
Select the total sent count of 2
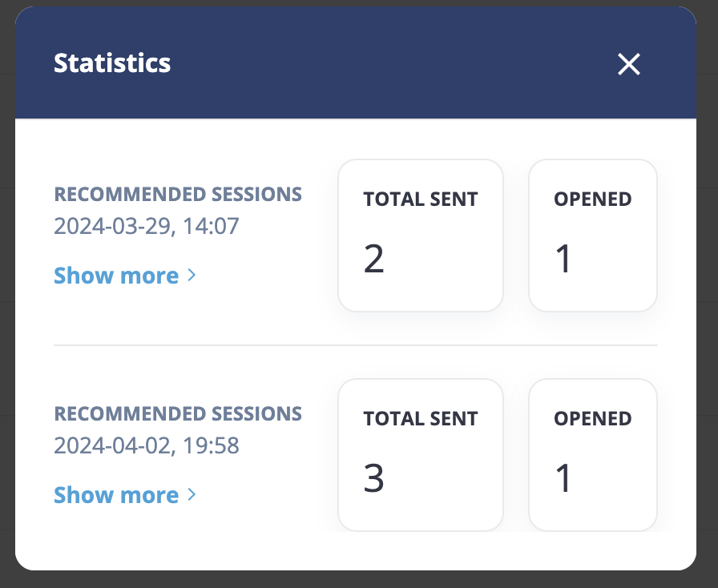tap(374, 260)
